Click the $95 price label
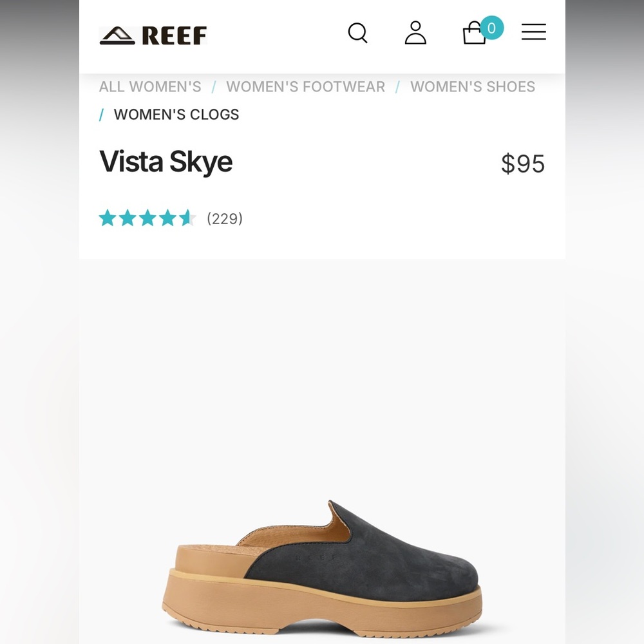Viewport: 644px width, 644px height. pos(522,164)
